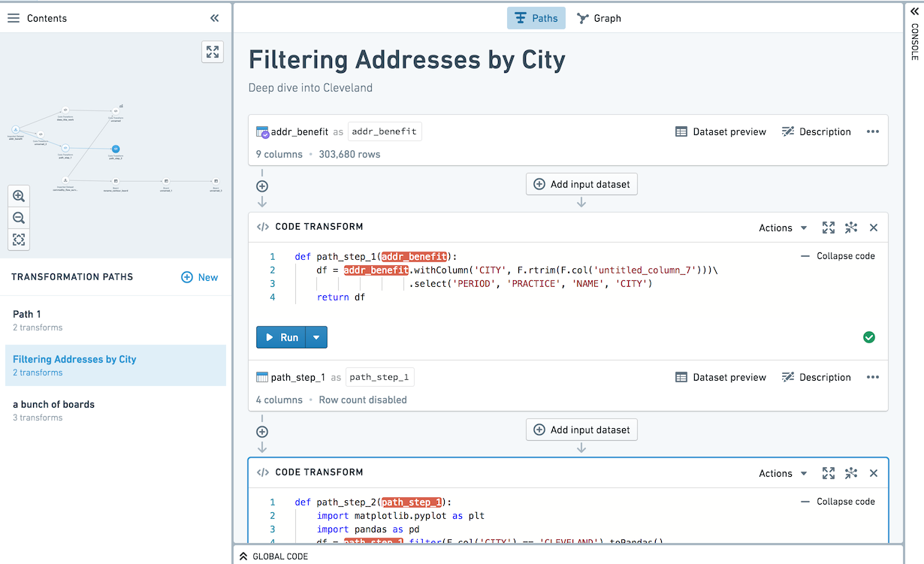Screen dimensions: 924x564
Task: Select Path 1 in transformation paths
Action: [116, 320]
